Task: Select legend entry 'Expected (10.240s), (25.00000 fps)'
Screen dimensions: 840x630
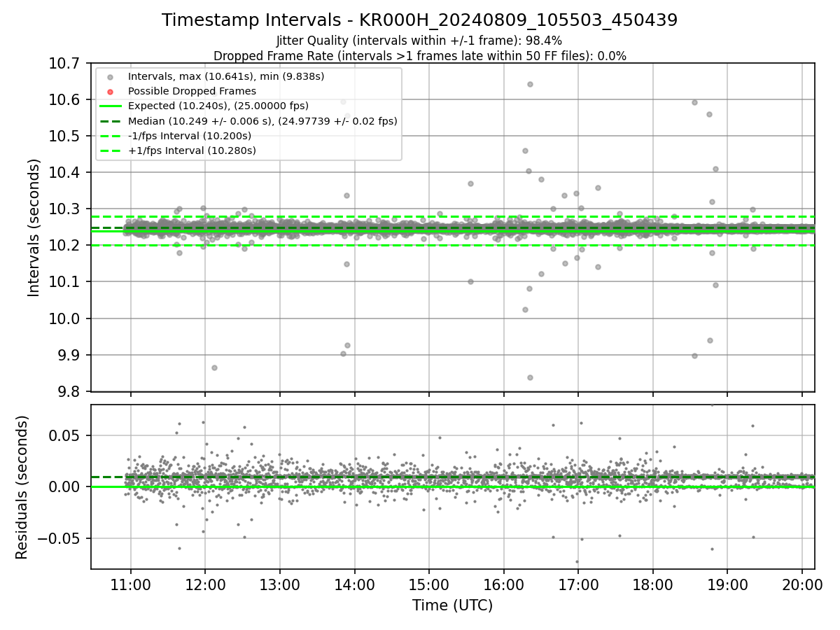Action: point(218,106)
